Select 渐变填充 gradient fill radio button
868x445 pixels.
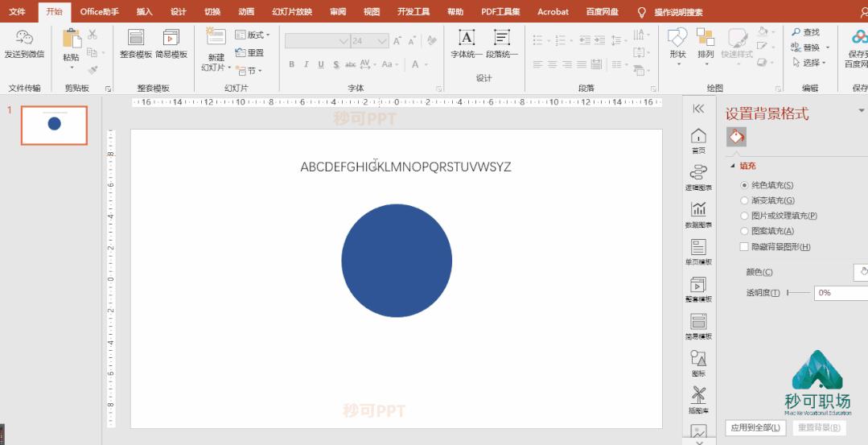pyautogui.click(x=744, y=200)
